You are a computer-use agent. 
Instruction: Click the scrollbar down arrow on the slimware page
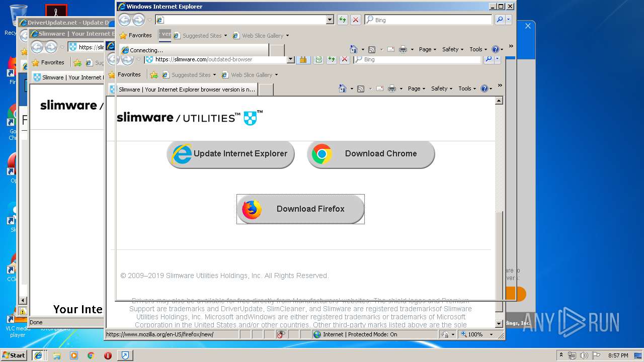499,324
